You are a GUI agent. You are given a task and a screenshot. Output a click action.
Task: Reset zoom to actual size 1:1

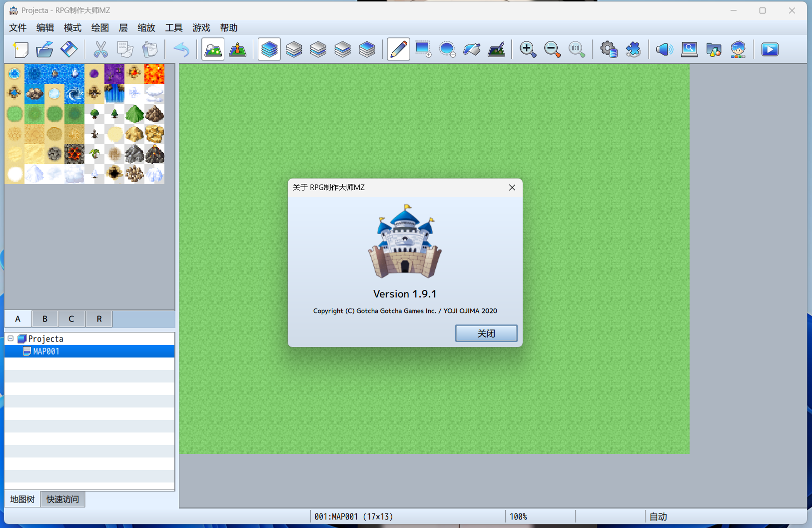click(577, 49)
